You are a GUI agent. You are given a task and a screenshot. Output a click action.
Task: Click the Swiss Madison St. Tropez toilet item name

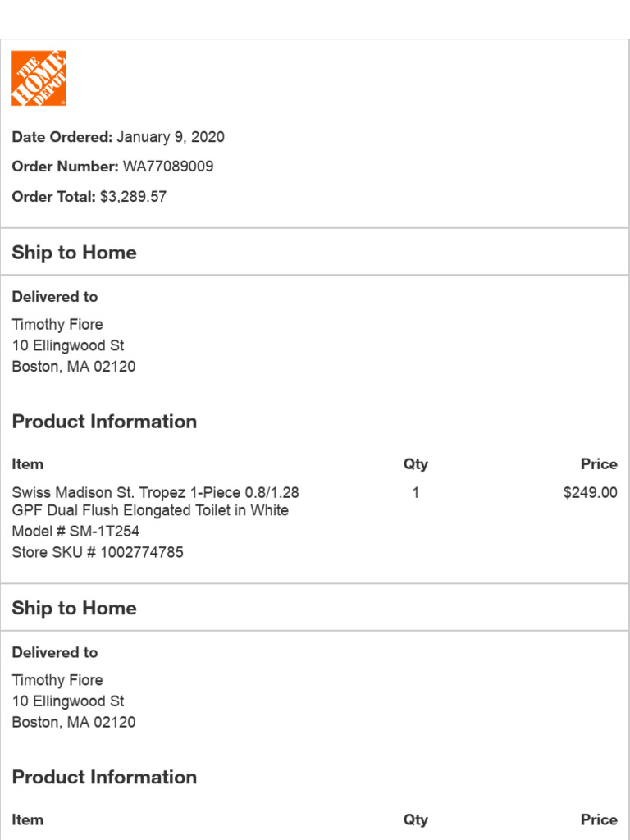[x=155, y=501]
